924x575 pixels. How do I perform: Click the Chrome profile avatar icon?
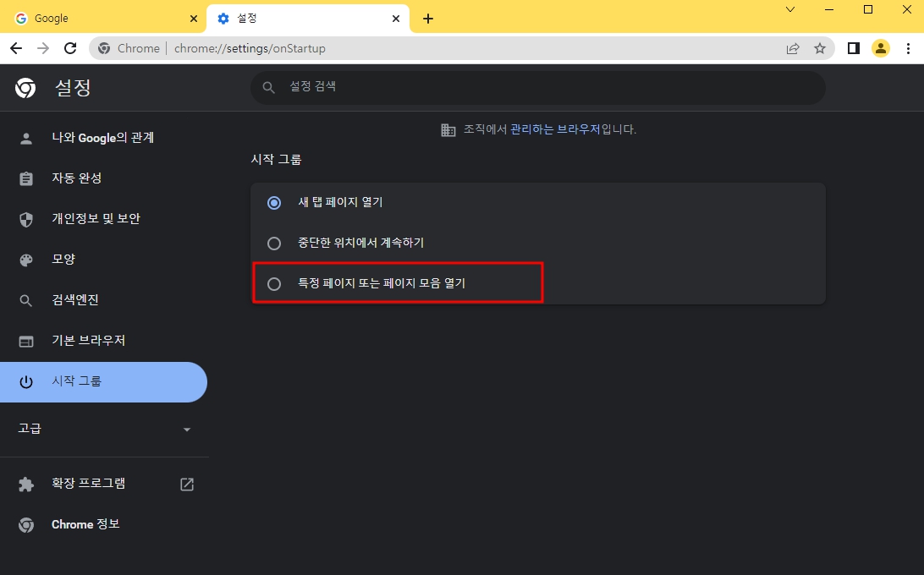[880, 48]
